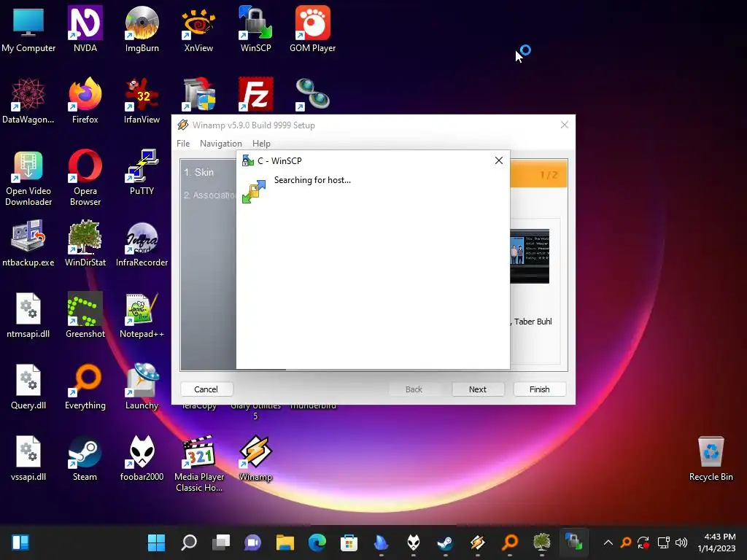Select the ntbackup.exe desktop icon
The height and width of the screenshot is (560, 747).
pos(28,244)
